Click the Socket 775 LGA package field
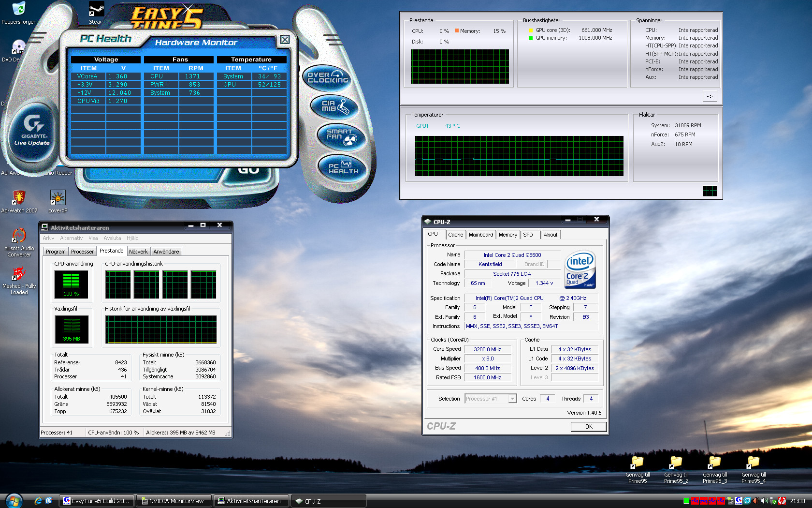 tap(512, 274)
